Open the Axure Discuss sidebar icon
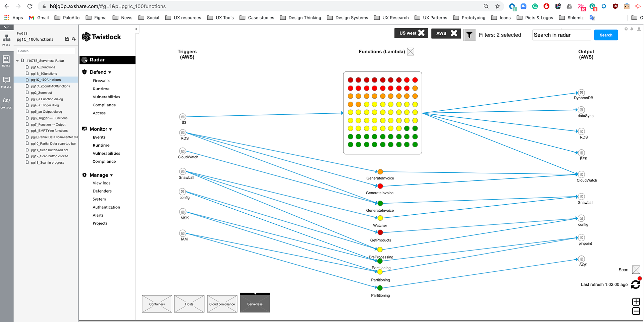The height and width of the screenshot is (322, 644). [x=6, y=82]
